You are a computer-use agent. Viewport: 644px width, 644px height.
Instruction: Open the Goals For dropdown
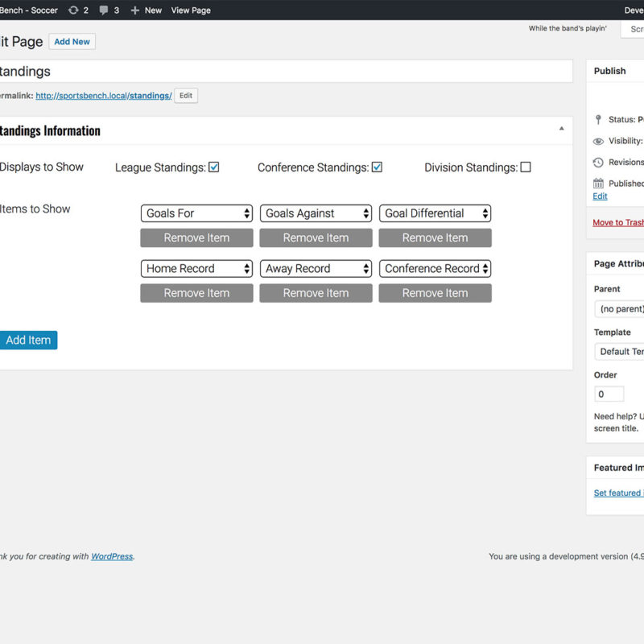tap(196, 213)
